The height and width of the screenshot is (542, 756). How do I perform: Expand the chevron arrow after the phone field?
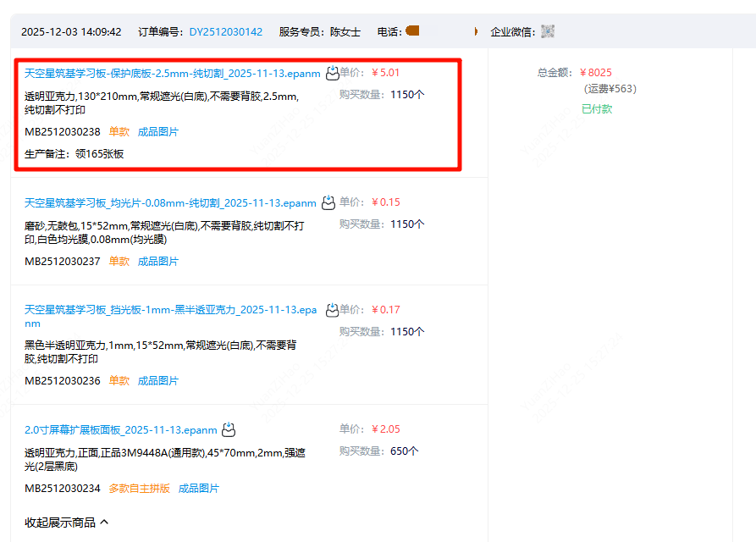pyautogui.click(x=477, y=31)
